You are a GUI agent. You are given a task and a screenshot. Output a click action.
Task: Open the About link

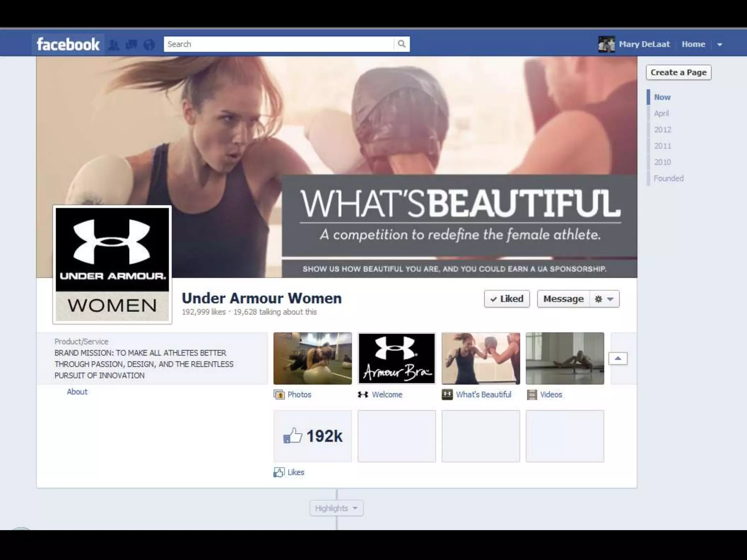pos(77,392)
